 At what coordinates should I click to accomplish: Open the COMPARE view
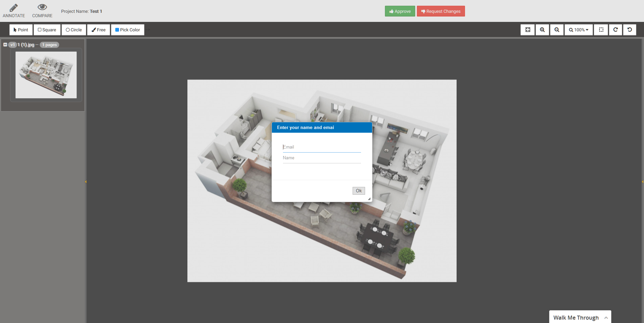click(42, 11)
